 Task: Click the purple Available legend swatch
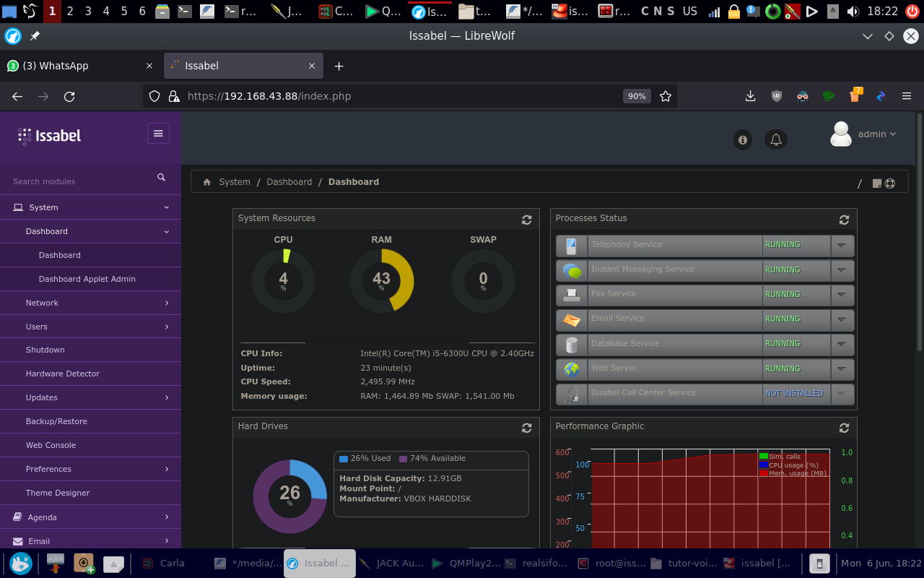click(x=403, y=459)
